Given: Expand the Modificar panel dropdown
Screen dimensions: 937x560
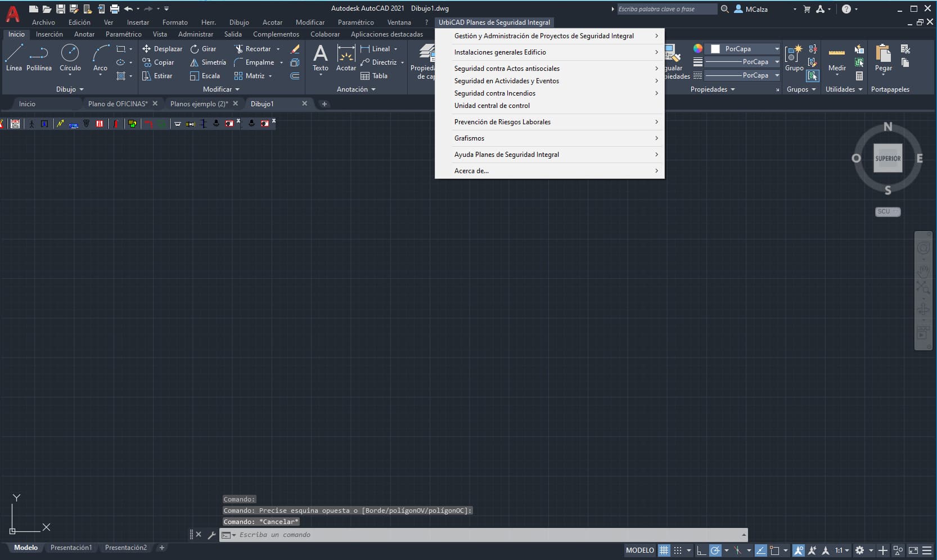Looking at the screenshot, I should 221,89.
